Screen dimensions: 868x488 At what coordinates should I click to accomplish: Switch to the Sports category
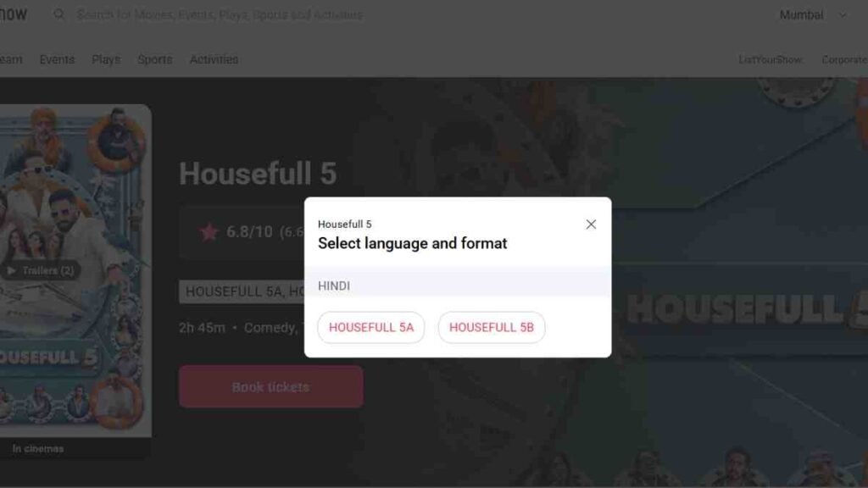point(155,59)
